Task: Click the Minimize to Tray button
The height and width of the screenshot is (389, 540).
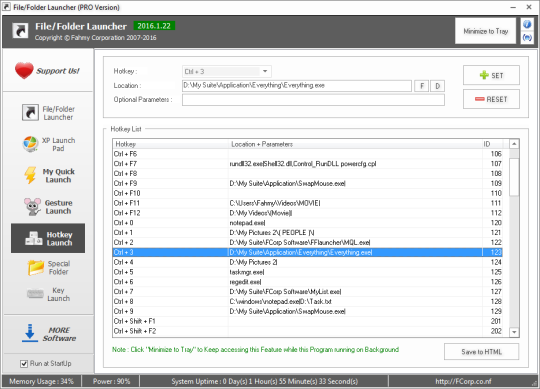Action: pyautogui.click(x=486, y=31)
